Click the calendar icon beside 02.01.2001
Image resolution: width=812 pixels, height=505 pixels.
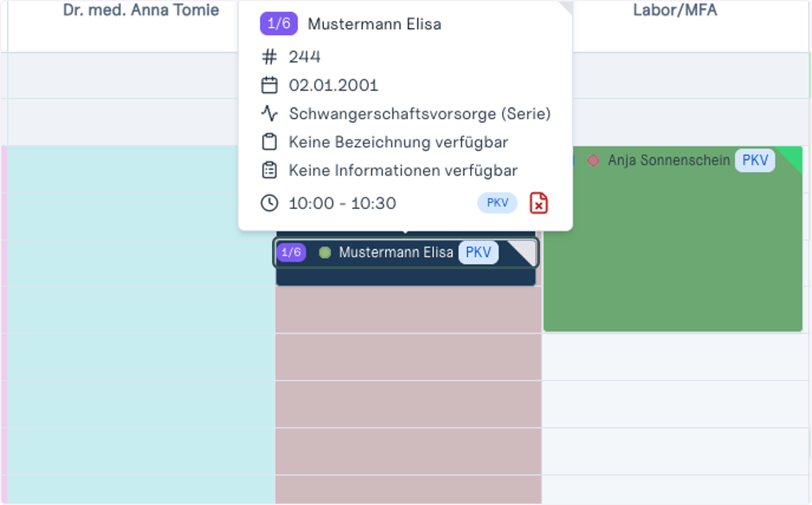tap(269, 85)
